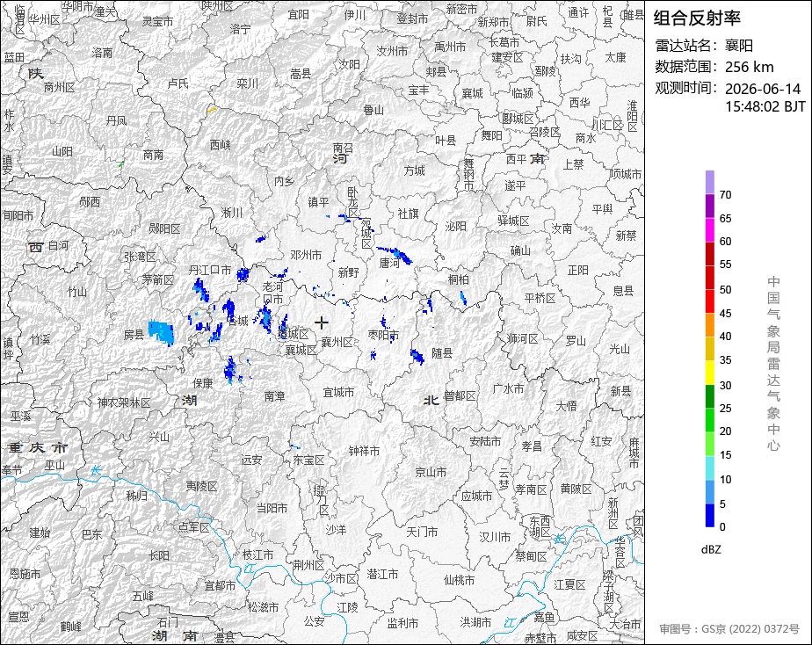
Task: Select the magenta swatch between 60 and 65
Action: 710,230
